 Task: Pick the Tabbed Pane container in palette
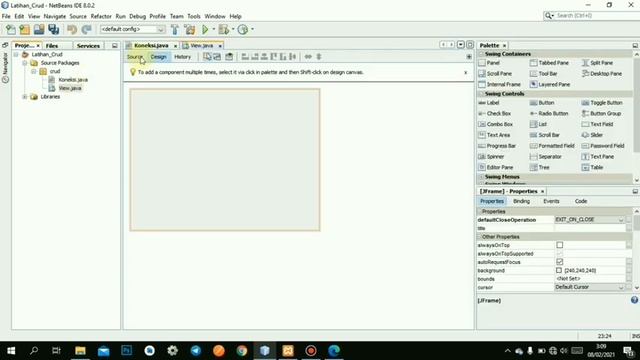pyautogui.click(x=549, y=63)
